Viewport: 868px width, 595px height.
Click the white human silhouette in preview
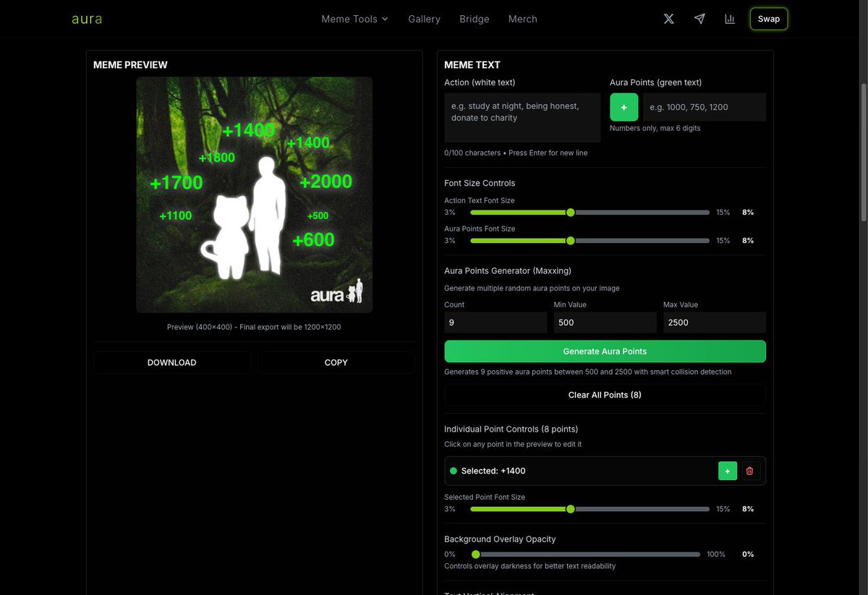click(x=268, y=215)
